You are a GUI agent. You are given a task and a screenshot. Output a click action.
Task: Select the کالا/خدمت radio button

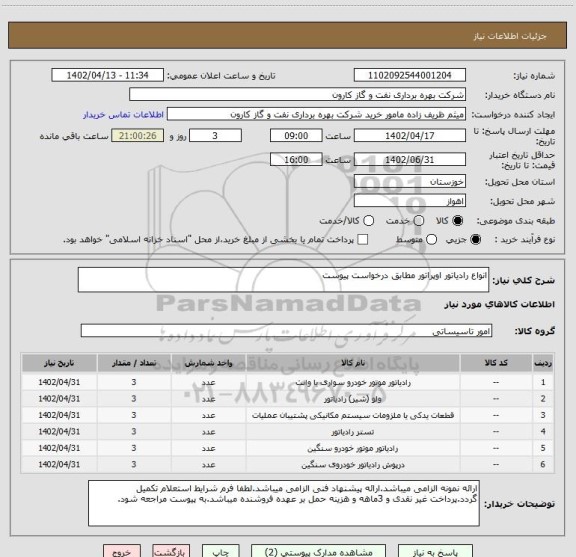368,220
